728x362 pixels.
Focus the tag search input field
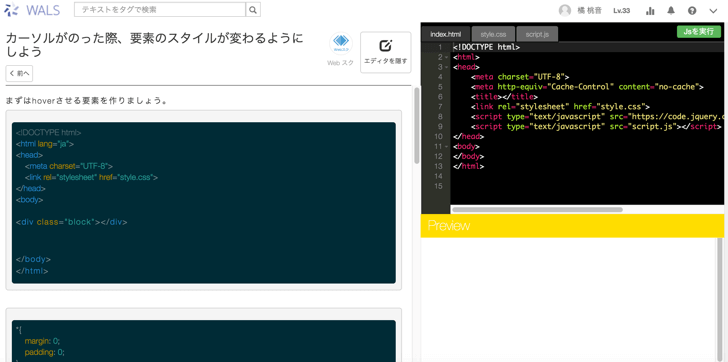160,9
